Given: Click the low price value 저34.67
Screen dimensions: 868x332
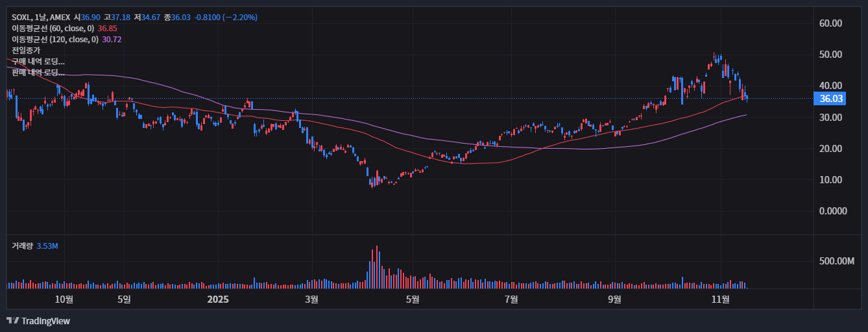Looking at the screenshot, I should [147, 17].
